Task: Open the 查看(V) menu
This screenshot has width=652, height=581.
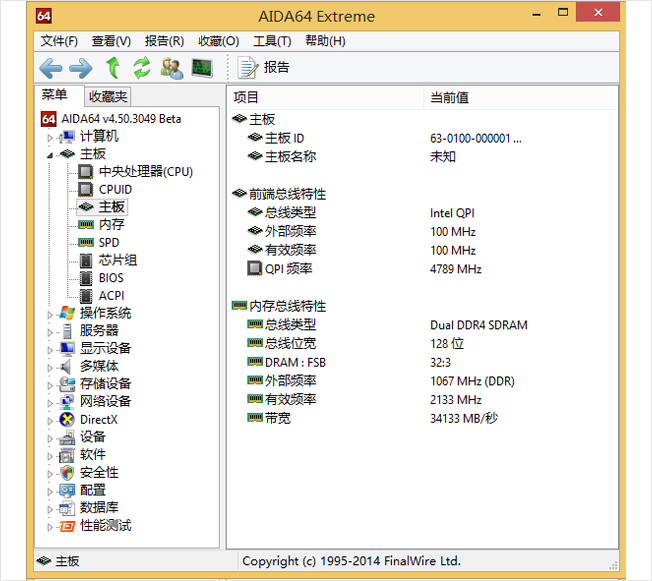Action: pyautogui.click(x=111, y=41)
